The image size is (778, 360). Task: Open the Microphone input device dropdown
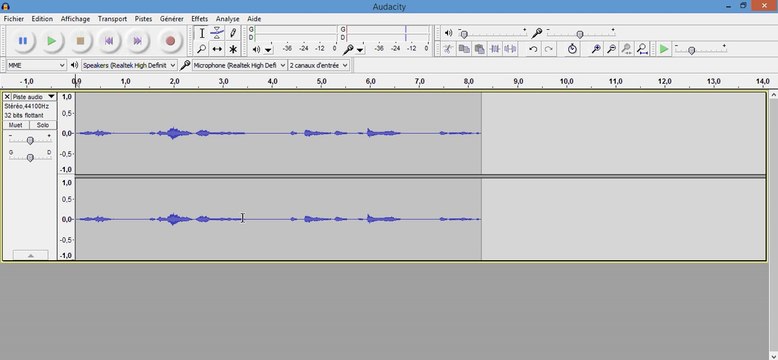(240, 65)
